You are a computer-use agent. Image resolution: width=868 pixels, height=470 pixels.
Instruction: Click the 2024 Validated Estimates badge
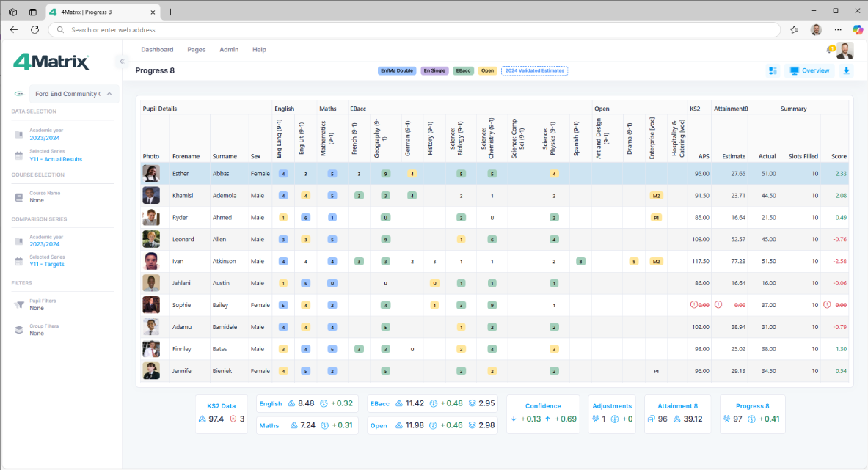[x=534, y=70]
